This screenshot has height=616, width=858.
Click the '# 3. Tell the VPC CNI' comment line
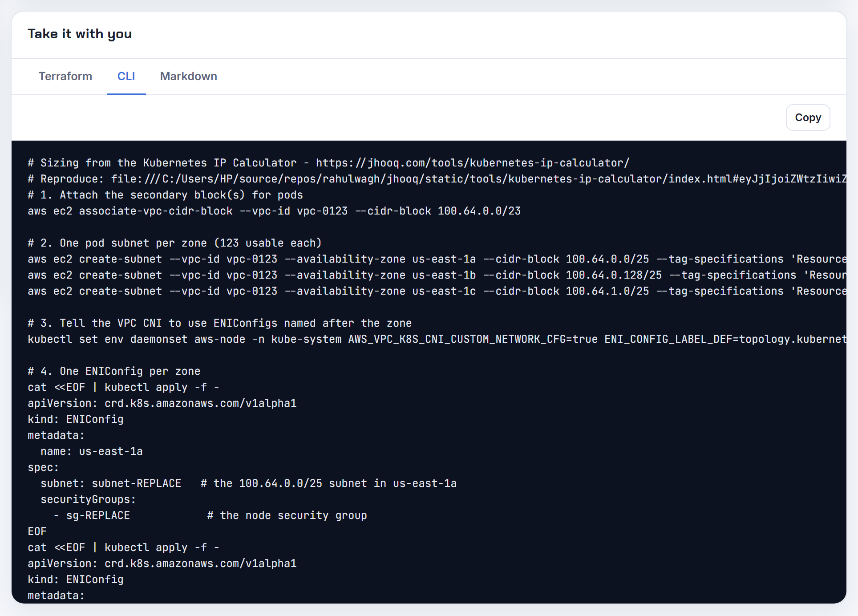click(x=219, y=323)
